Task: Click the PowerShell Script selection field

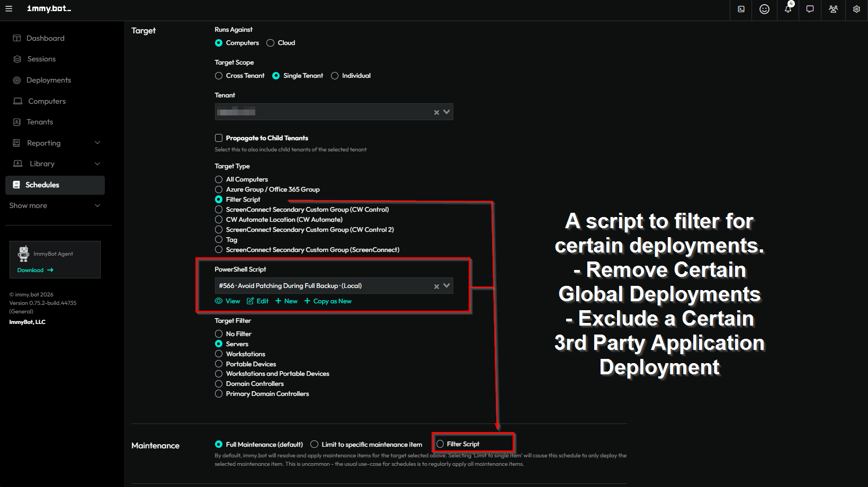Action: [323, 286]
